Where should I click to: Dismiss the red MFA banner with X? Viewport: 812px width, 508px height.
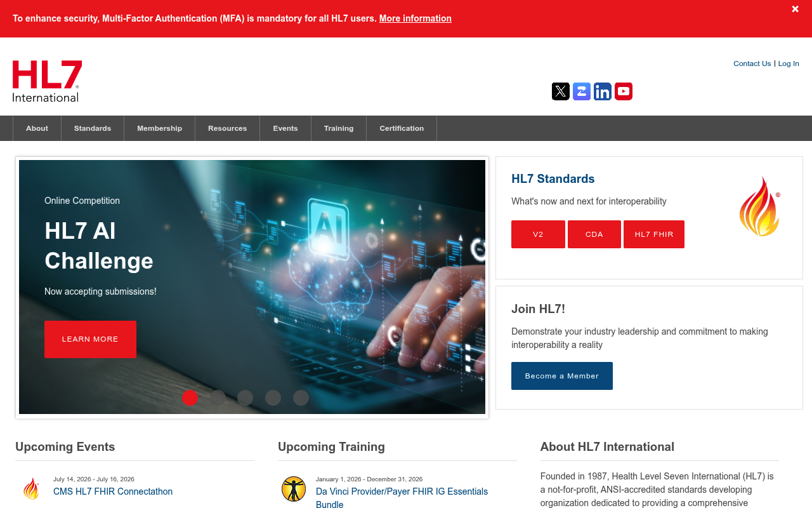point(795,9)
